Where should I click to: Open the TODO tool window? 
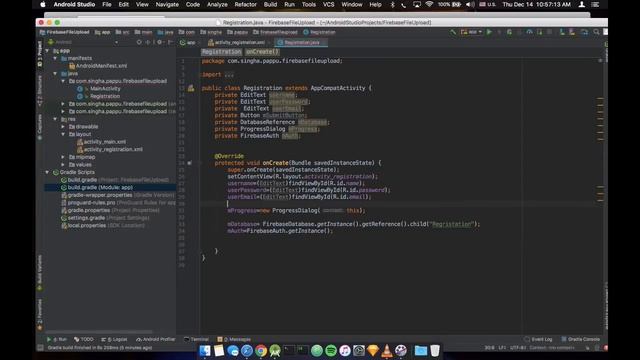click(84, 339)
